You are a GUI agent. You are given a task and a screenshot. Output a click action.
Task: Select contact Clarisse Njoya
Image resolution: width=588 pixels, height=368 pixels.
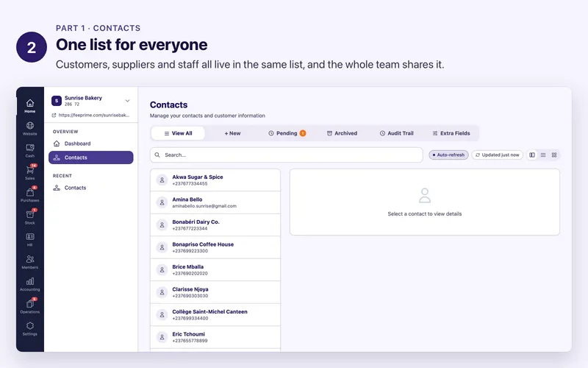coord(215,292)
